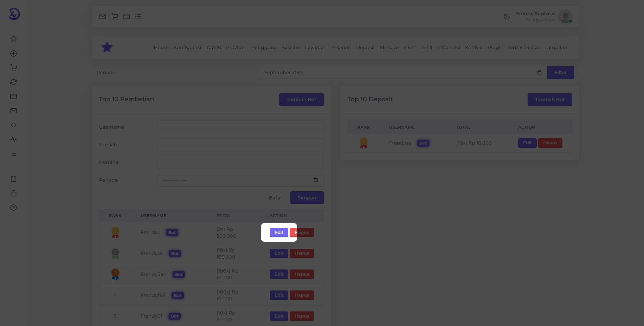Open the Pesanan menu item
The width and height of the screenshot is (644, 326).
coord(341,47)
